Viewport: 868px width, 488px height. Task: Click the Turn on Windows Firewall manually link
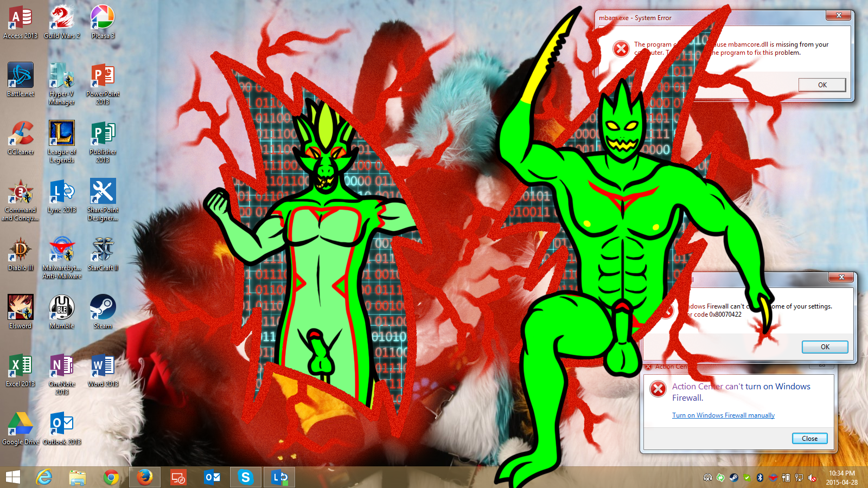tap(723, 415)
